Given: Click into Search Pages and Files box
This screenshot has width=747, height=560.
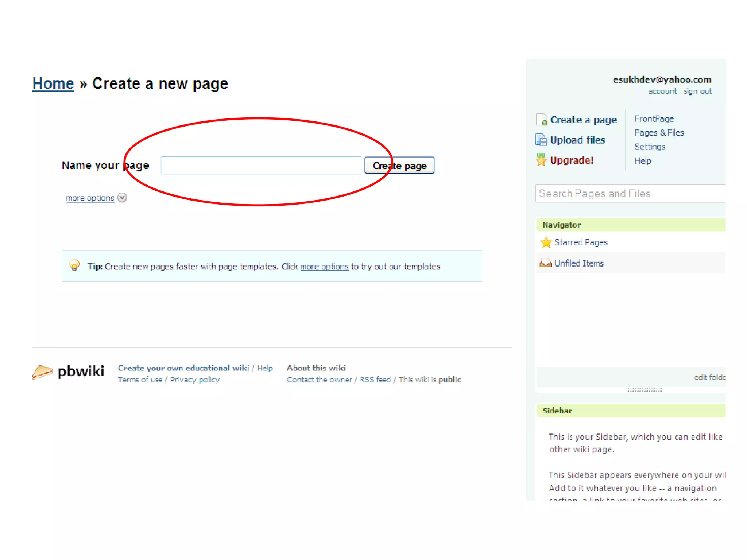Looking at the screenshot, I should pos(630,193).
